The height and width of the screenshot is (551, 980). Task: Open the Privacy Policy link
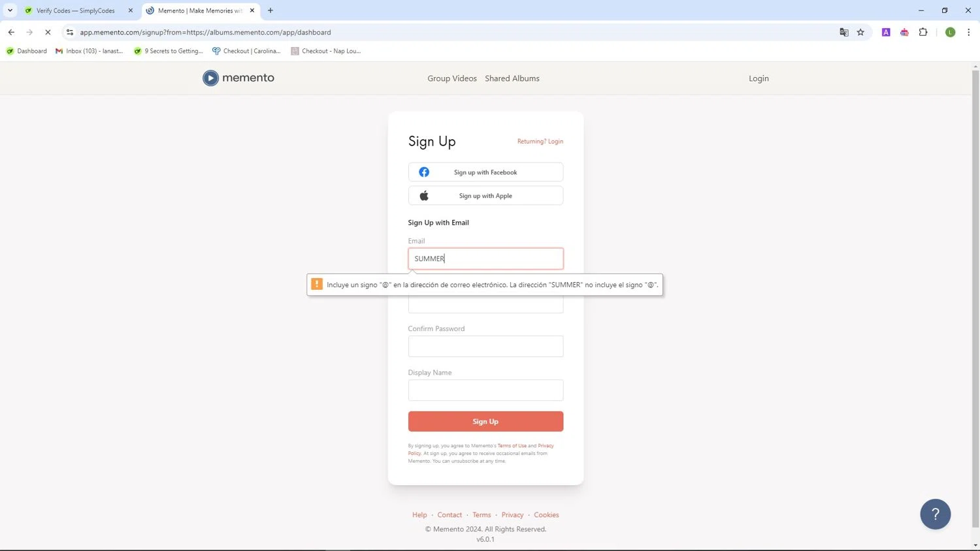[x=546, y=446]
